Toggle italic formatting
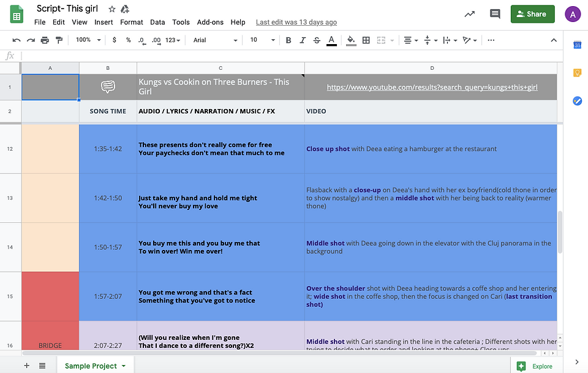 point(303,40)
